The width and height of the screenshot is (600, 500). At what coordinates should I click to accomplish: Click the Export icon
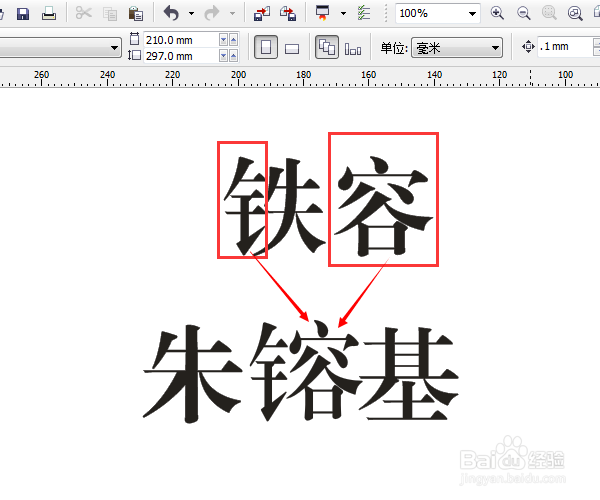(x=288, y=14)
